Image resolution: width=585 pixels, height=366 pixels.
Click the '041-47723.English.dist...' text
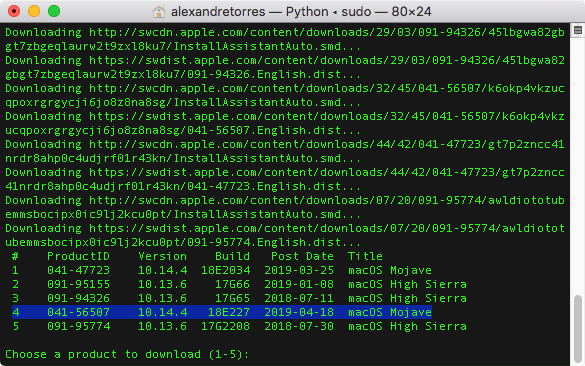(x=274, y=186)
